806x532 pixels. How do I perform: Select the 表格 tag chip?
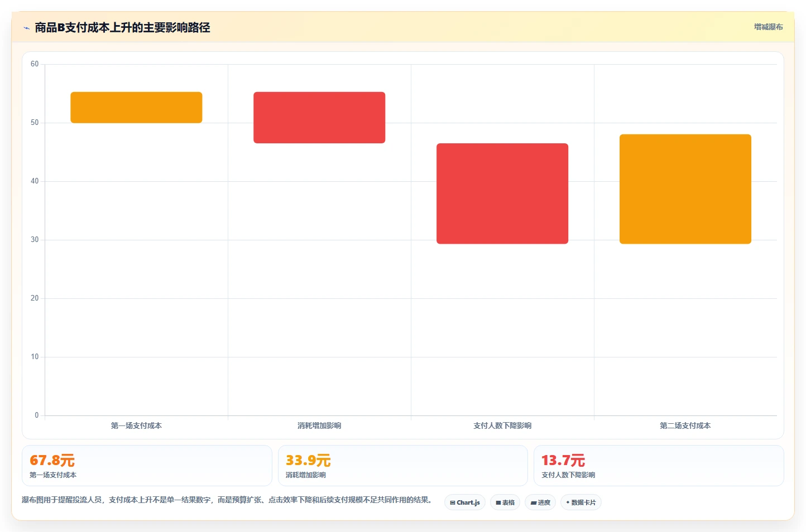click(505, 502)
